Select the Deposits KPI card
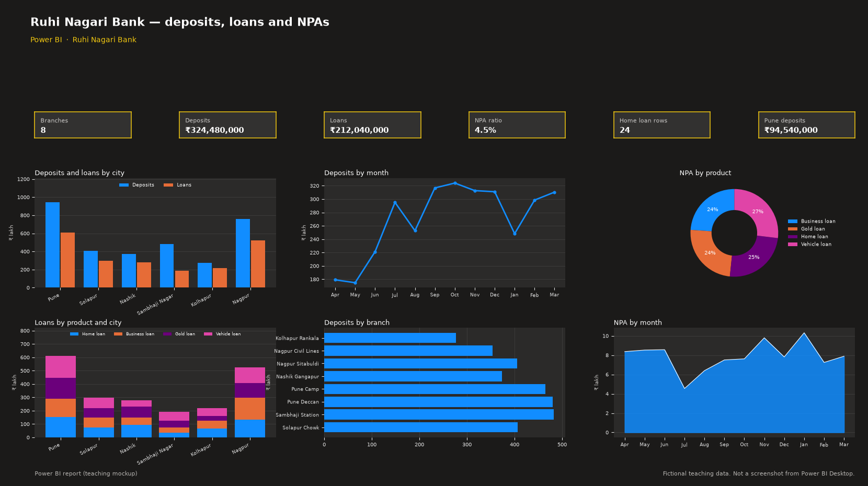The width and height of the screenshot is (868, 486). click(x=227, y=125)
